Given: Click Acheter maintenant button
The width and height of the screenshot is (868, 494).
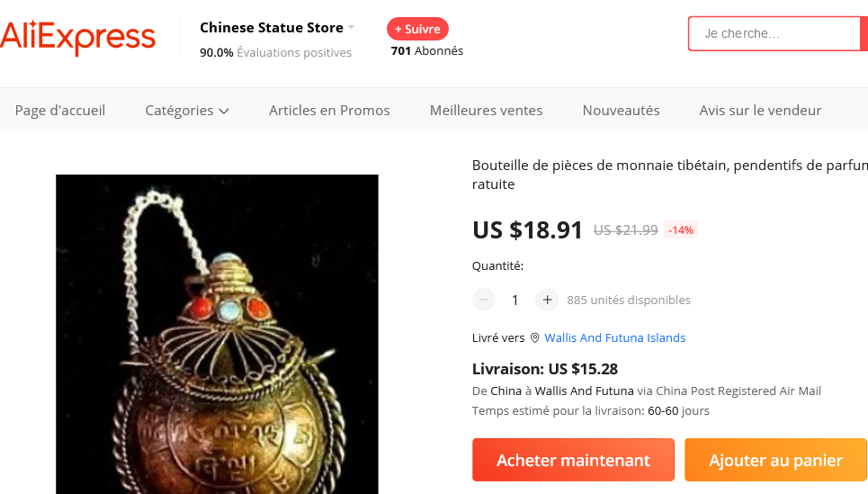Looking at the screenshot, I should click(573, 460).
